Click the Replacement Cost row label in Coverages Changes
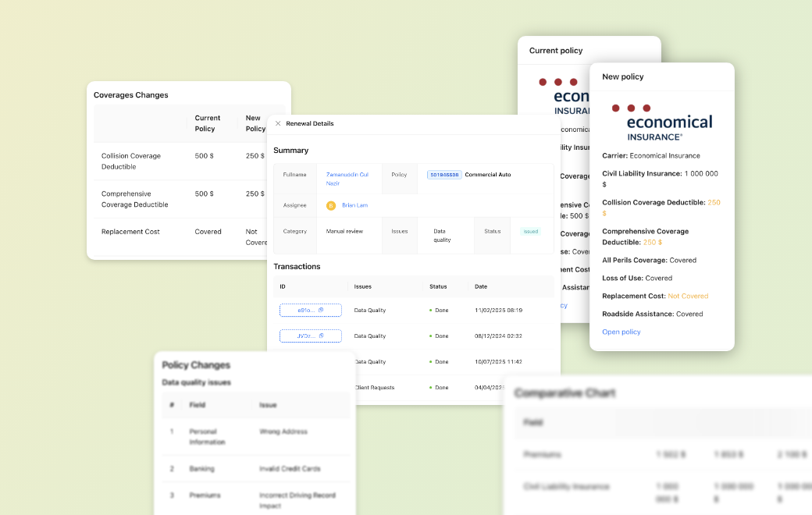Viewport: 812px width, 515px height. [130, 232]
